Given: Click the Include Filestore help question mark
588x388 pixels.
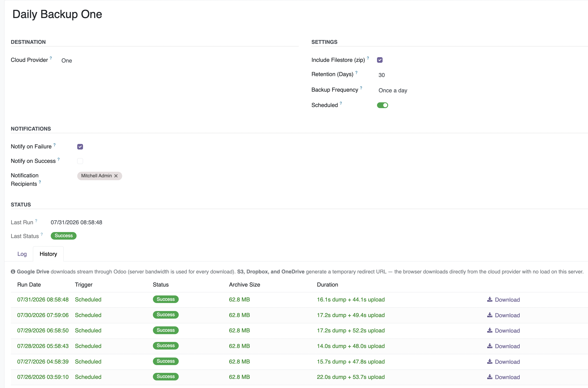Looking at the screenshot, I should [x=368, y=58].
